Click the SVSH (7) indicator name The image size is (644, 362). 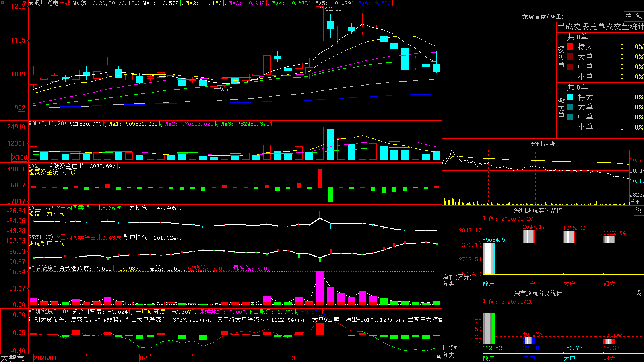[41, 238]
